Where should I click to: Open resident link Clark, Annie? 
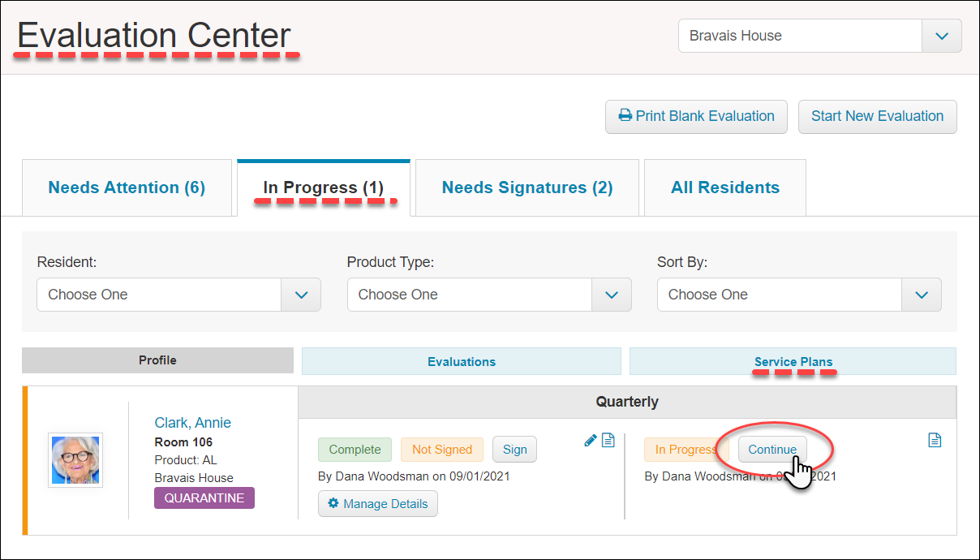(x=192, y=422)
